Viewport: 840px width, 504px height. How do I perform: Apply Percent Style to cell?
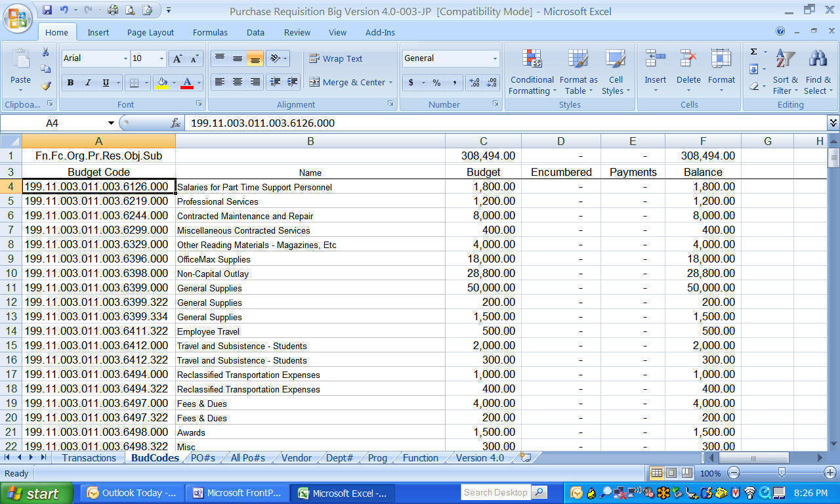point(436,83)
